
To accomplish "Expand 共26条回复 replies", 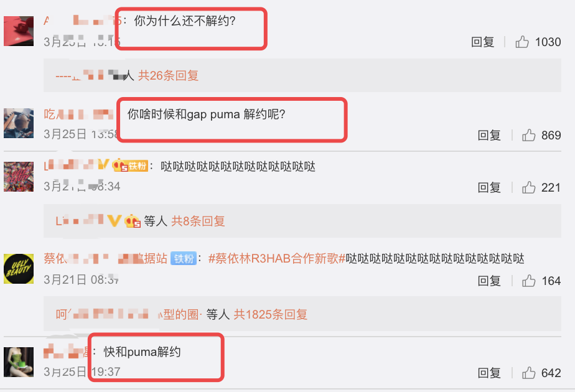I will [168, 75].
